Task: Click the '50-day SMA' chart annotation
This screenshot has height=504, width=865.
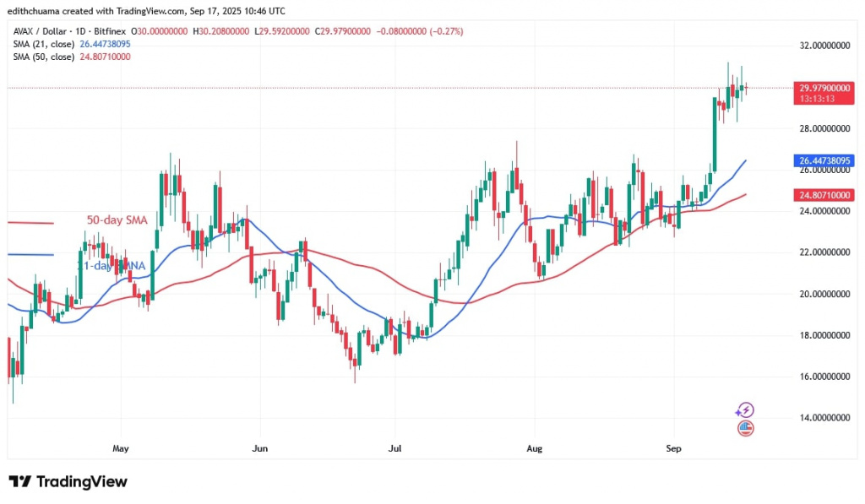Action: click(x=117, y=220)
